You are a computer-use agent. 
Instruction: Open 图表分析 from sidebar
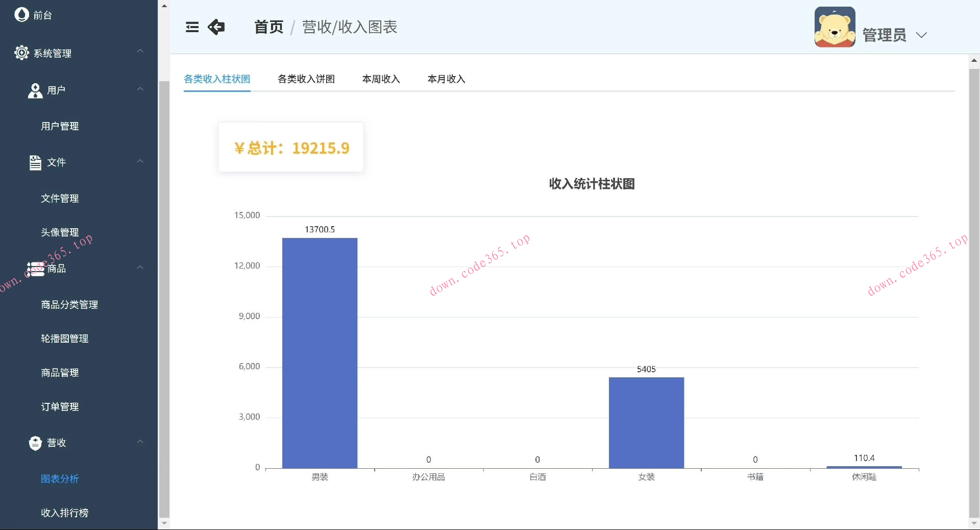coord(59,479)
